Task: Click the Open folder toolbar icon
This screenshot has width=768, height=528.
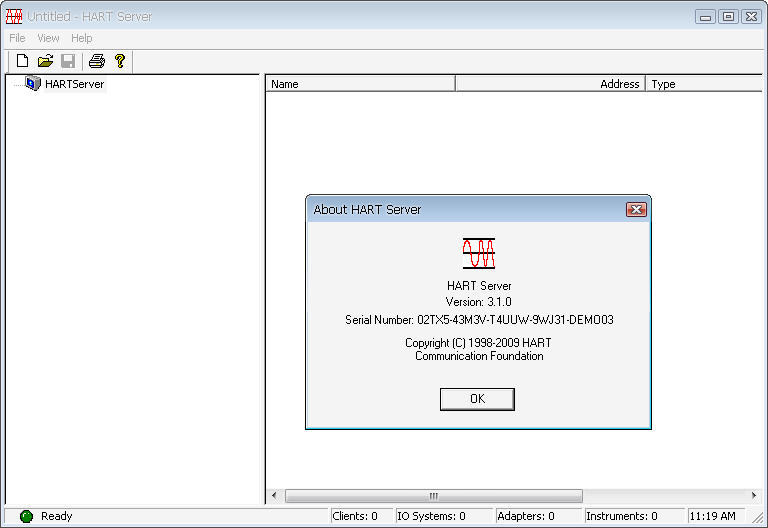Action: click(x=45, y=61)
